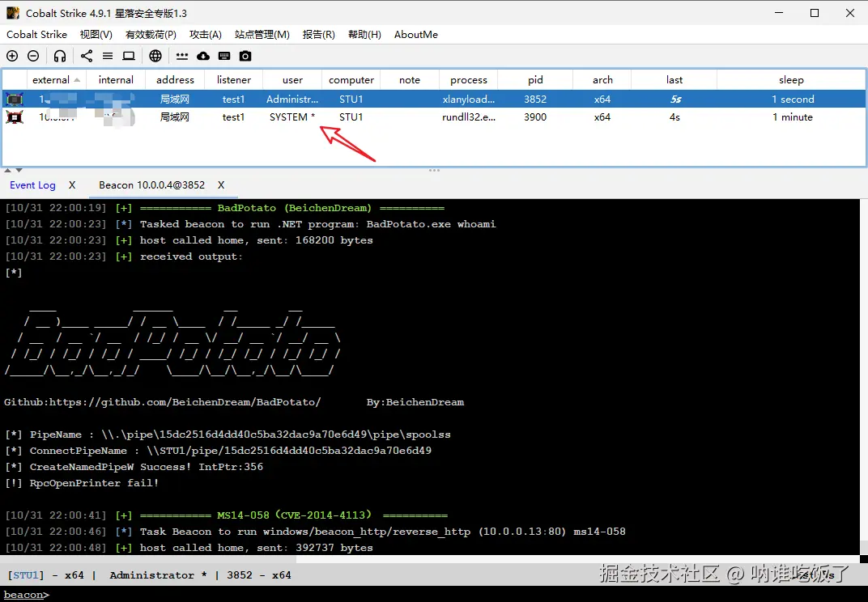Sort by the process column header
Screen dimensions: 868x602
tap(468, 79)
